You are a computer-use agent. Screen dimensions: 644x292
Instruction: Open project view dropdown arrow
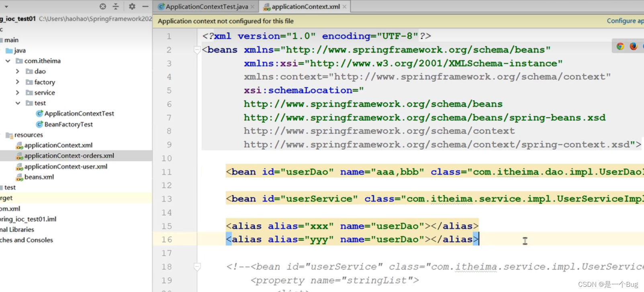tap(6, 7)
